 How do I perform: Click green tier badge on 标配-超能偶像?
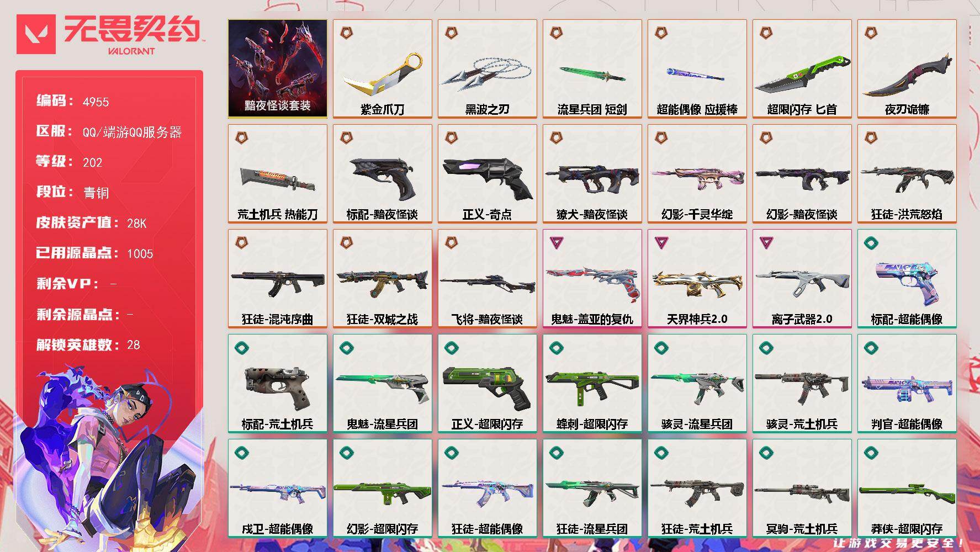871,242
